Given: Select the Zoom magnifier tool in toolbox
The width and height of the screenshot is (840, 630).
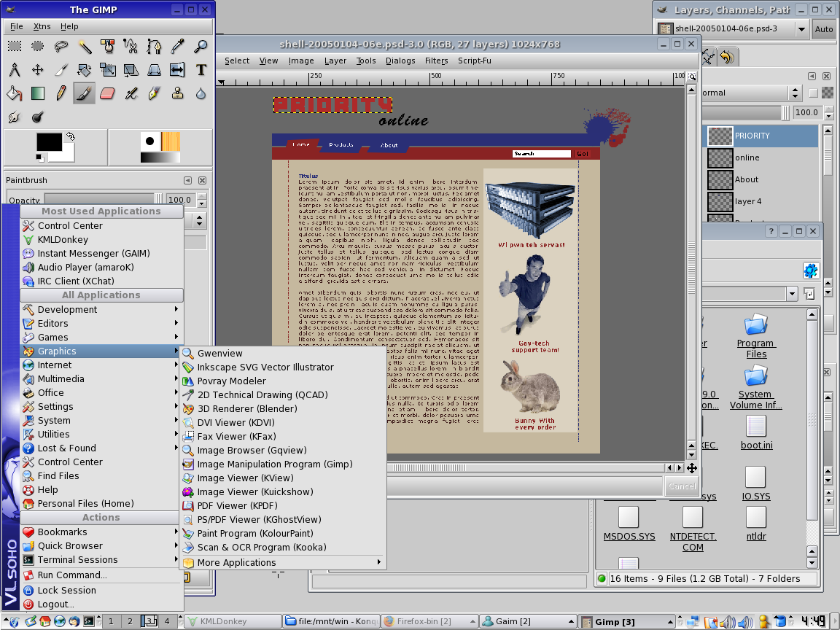Looking at the screenshot, I should tap(201, 47).
